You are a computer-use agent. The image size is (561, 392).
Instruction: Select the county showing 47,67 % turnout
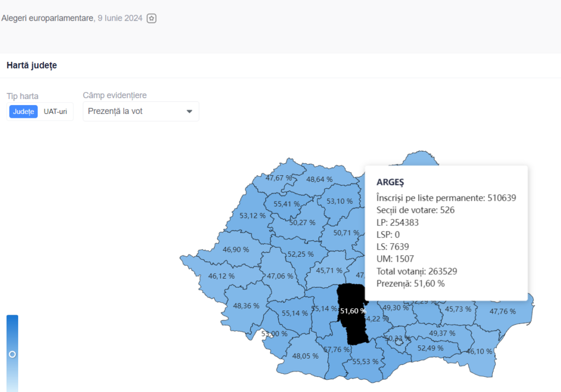(278, 178)
